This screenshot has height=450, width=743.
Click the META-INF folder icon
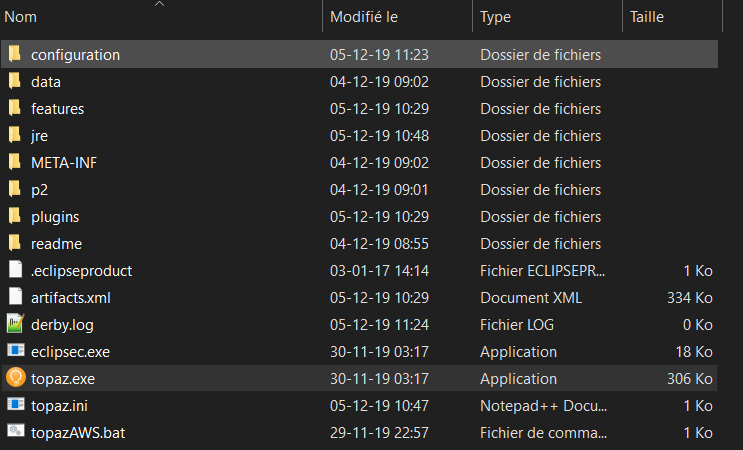tap(15, 162)
